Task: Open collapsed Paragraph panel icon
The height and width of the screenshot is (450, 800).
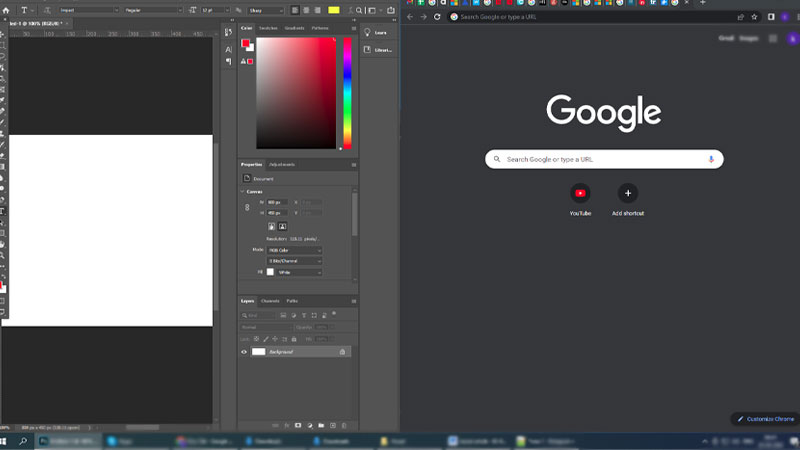Action: click(x=229, y=61)
